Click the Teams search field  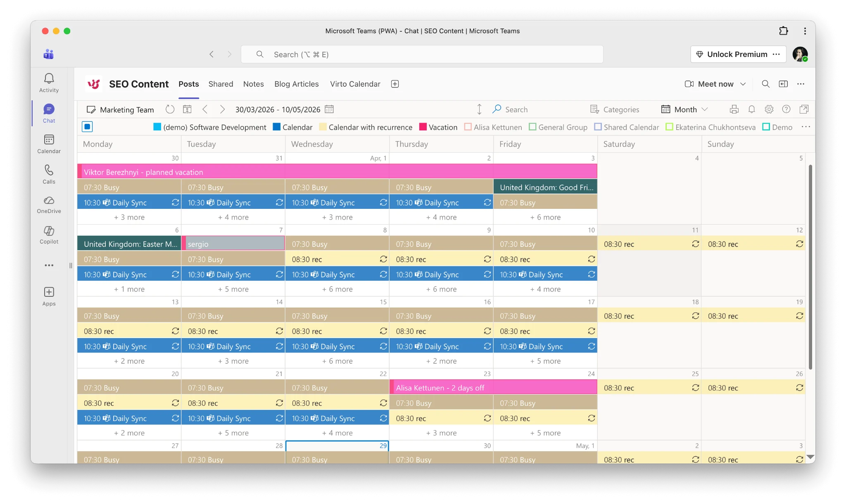pos(422,54)
